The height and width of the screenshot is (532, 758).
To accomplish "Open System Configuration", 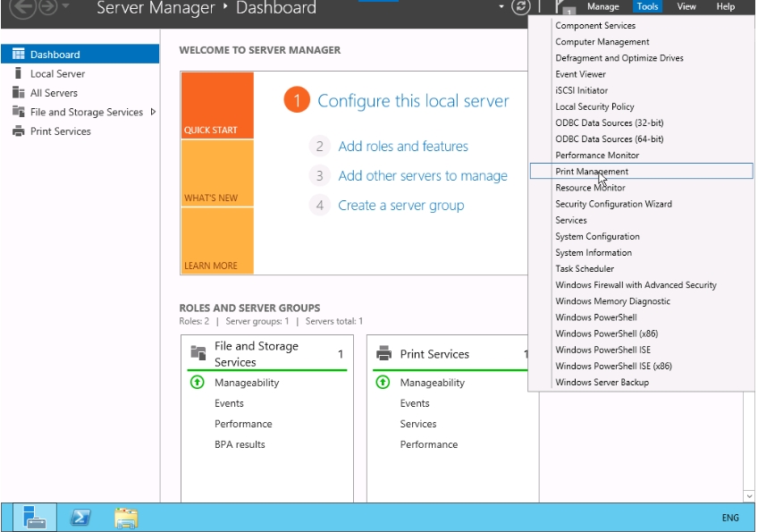I will pyautogui.click(x=642, y=236).
